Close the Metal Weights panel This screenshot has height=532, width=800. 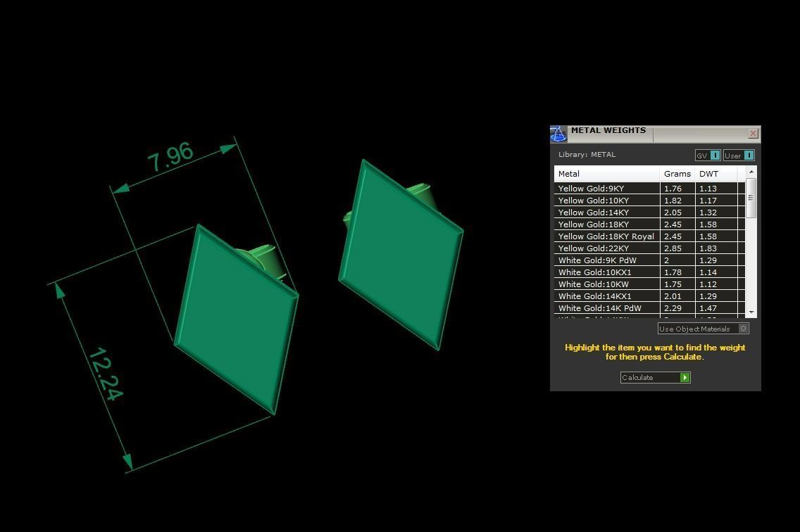coord(753,134)
